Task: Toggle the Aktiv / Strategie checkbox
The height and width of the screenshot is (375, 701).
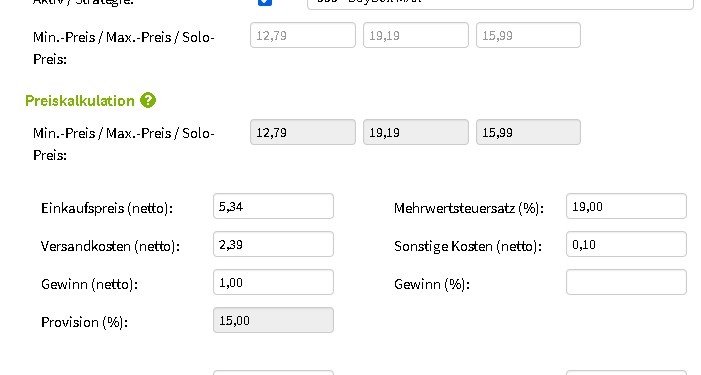Action: 265,2
